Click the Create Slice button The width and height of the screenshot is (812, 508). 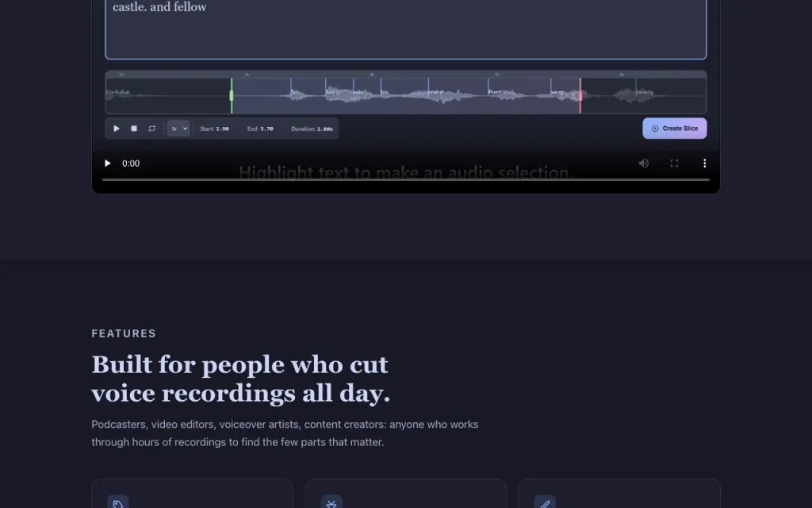click(674, 129)
